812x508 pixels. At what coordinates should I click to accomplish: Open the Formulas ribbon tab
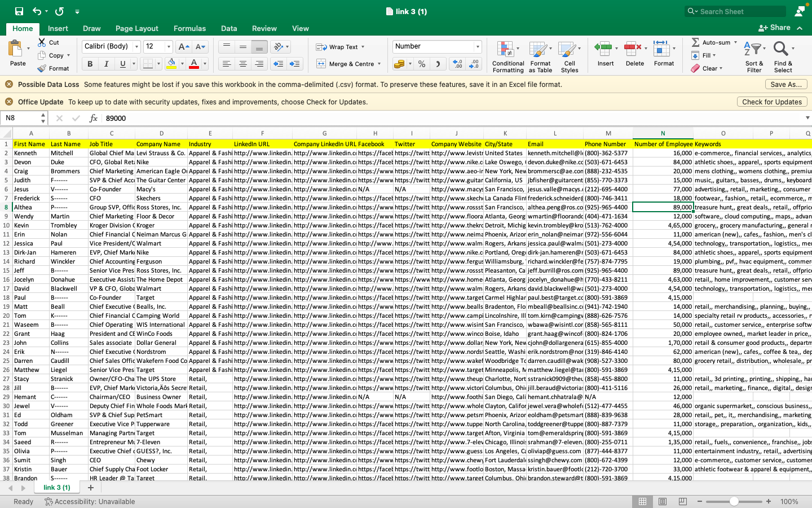[x=189, y=28]
